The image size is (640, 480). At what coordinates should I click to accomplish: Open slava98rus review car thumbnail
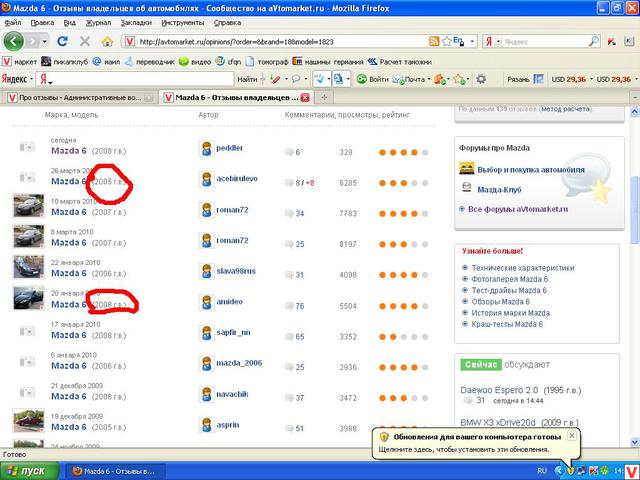click(x=28, y=267)
